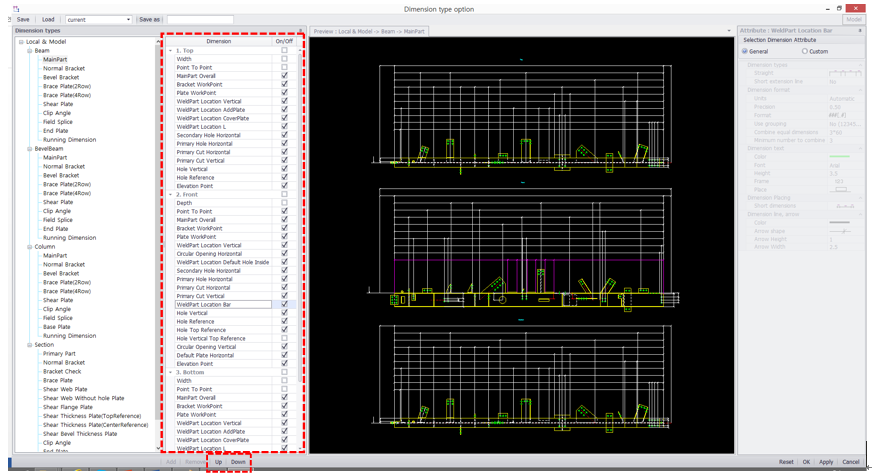Select Bracket Check in the Section list
872x476 pixels.
[x=62, y=371]
